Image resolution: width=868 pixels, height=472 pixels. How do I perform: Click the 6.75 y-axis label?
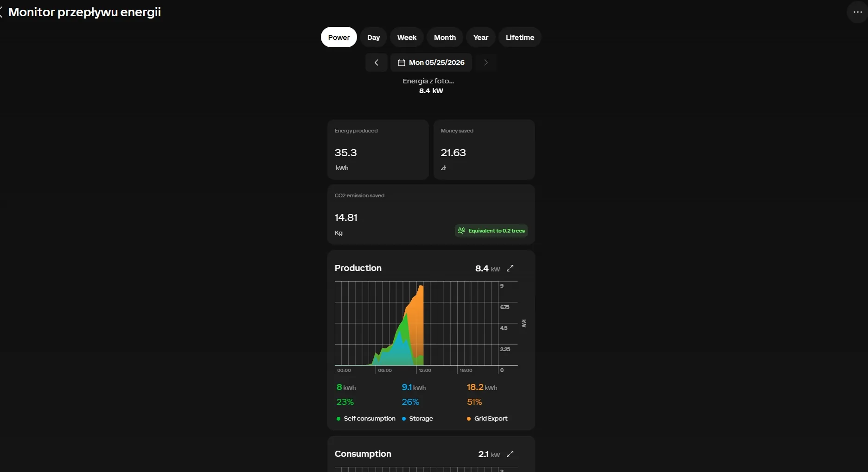pos(504,307)
